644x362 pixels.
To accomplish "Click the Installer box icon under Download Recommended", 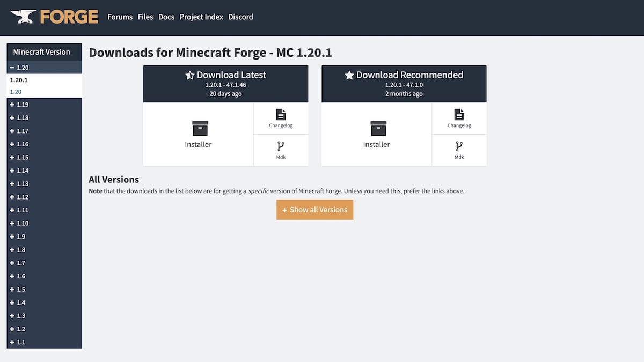I will (378, 128).
